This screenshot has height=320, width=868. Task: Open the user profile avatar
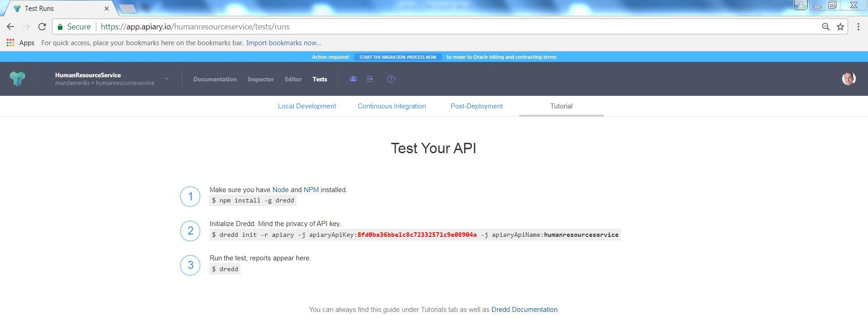pyautogui.click(x=849, y=79)
